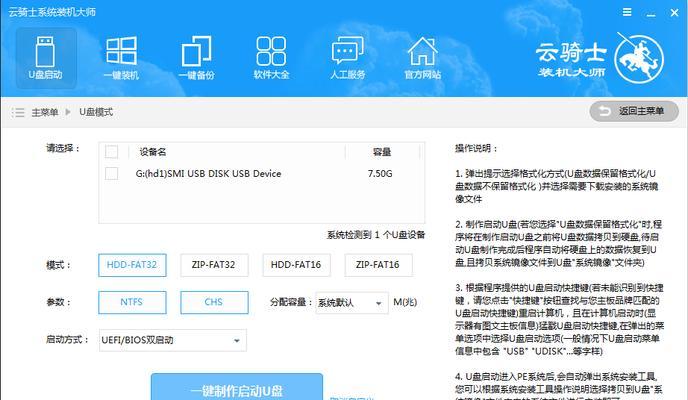Open the hamburger menu in title bar
Screen dimensions: 688x400
coord(627,12)
